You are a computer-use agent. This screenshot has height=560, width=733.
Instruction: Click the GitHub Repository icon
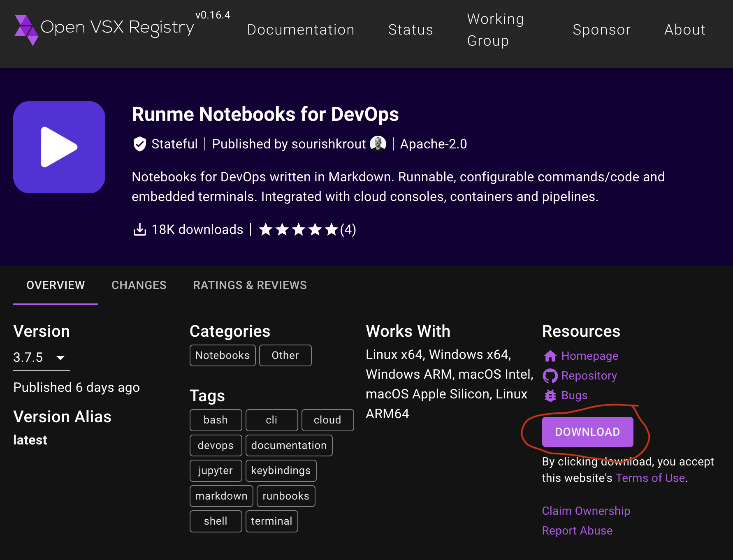click(x=550, y=376)
